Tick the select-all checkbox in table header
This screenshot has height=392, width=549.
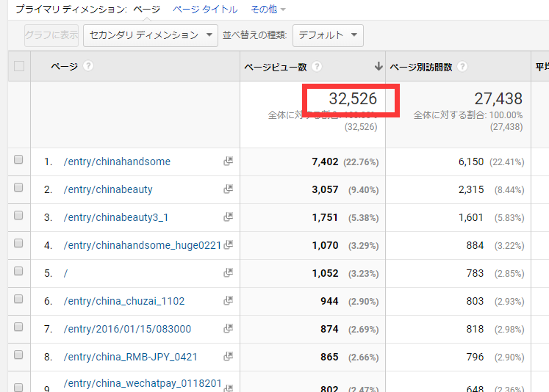pyautogui.click(x=19, y=66)
